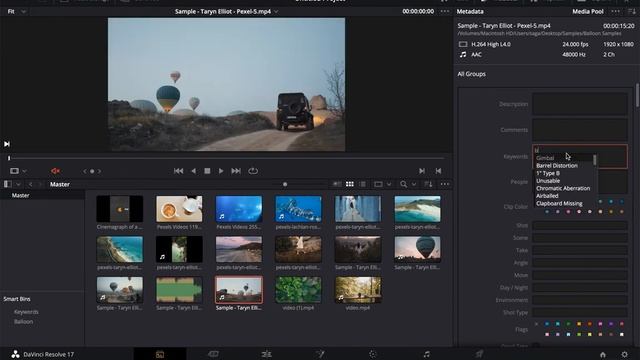Open the Fusion page

click(x=320, y=354)
